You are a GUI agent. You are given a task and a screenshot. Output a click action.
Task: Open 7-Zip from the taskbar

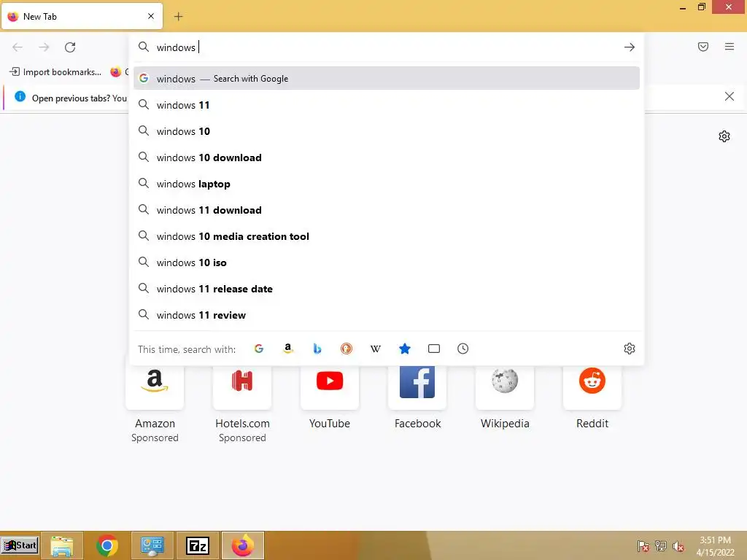[197, 545]
